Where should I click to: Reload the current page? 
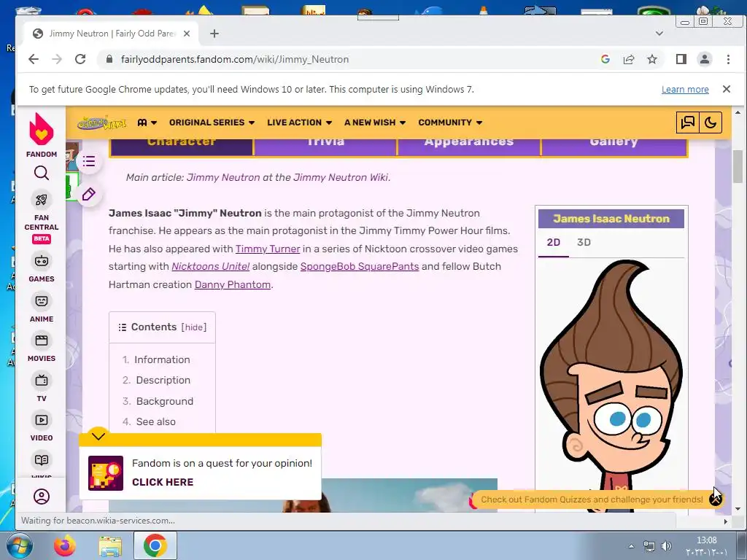coord(80,59)
